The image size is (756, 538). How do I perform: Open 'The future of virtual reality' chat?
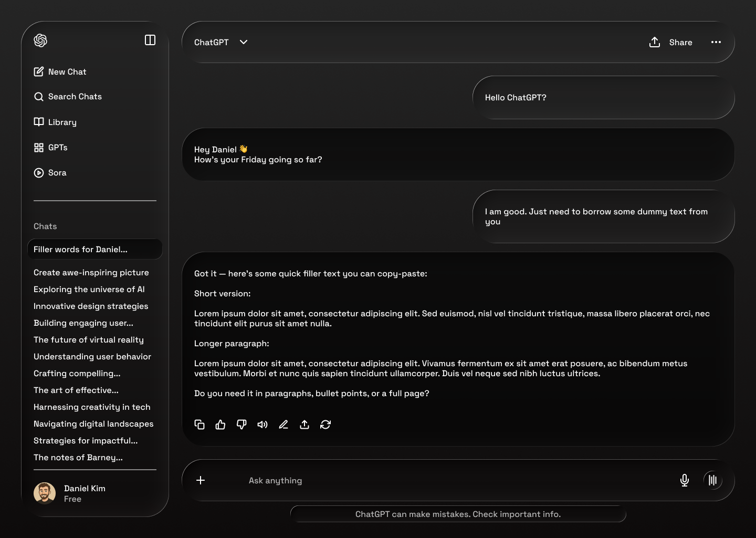tap(89, 340)
